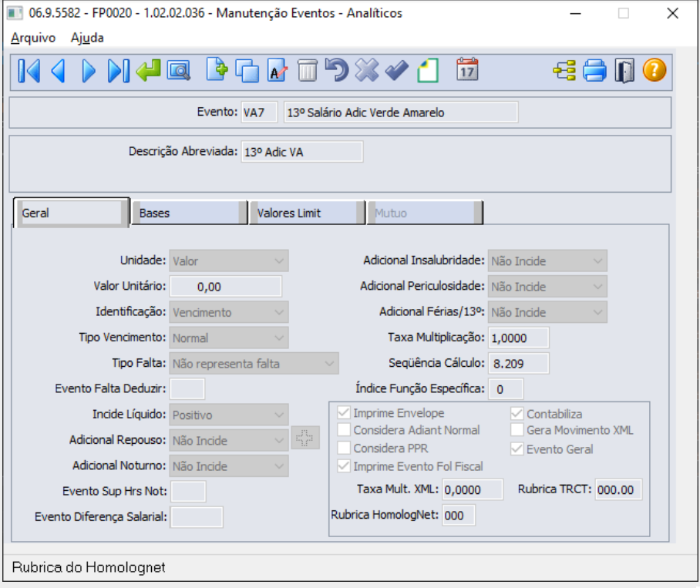Switch to the Bases tab

click(190, 213)
